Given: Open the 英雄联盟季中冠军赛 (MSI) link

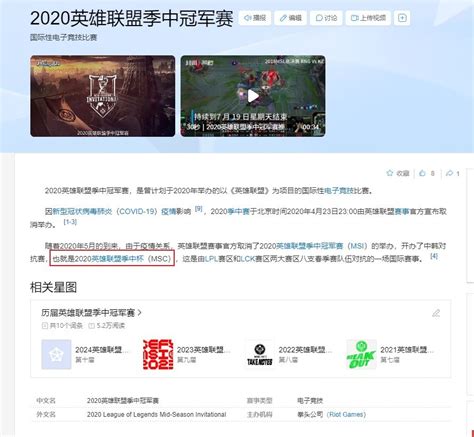Looking at the screenshot, I should [322, 246].
